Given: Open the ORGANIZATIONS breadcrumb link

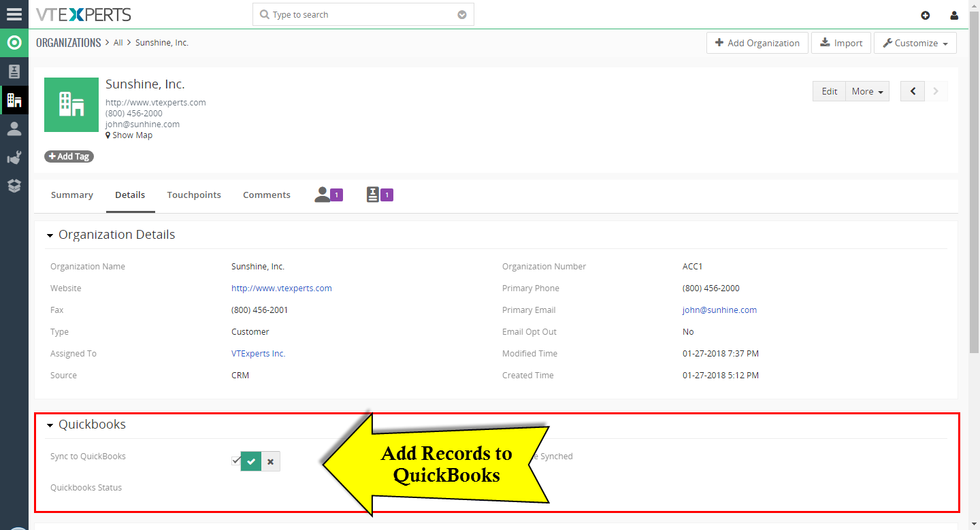Looking at the screenshot, I should coord(68,42).
